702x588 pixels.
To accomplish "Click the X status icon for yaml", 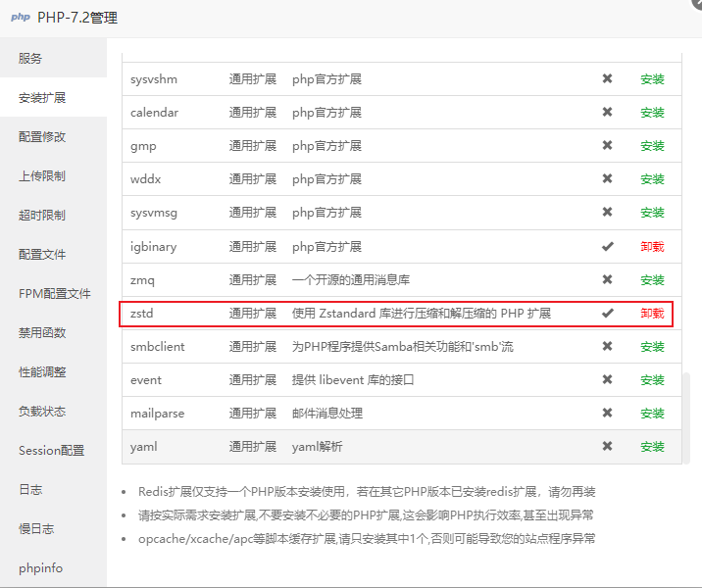I will click(x=607, y=447).
